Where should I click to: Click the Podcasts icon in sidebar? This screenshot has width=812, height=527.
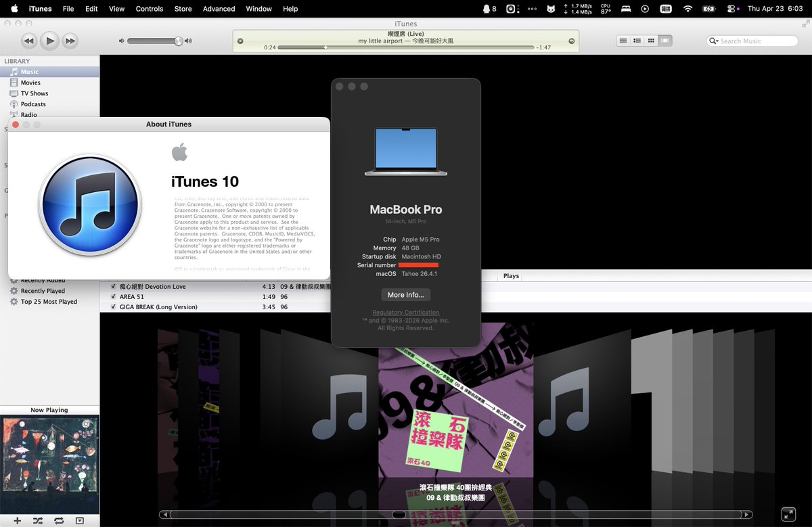14,104
